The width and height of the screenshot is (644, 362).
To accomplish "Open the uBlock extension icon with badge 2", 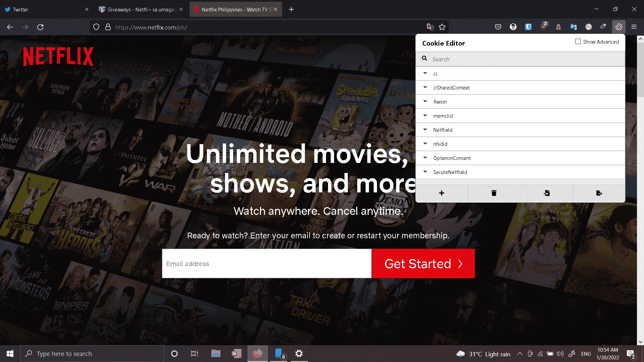I will coord(543,27).
